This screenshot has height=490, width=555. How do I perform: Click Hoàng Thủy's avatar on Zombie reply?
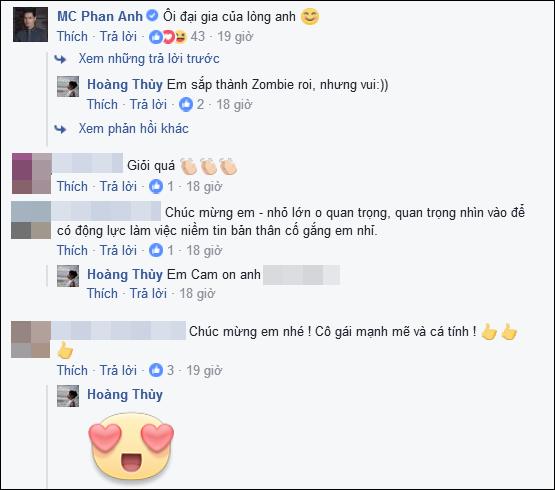click(x=68, y=86)
